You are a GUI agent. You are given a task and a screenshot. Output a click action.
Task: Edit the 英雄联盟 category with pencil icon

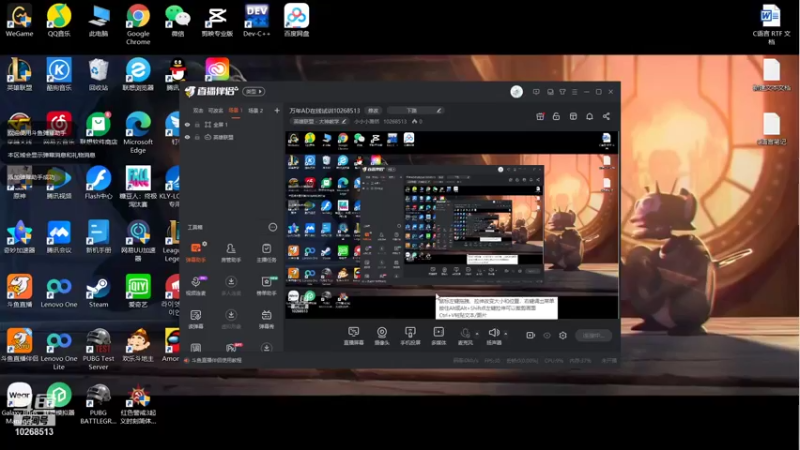pyautogui.click(x=344, y=121)
